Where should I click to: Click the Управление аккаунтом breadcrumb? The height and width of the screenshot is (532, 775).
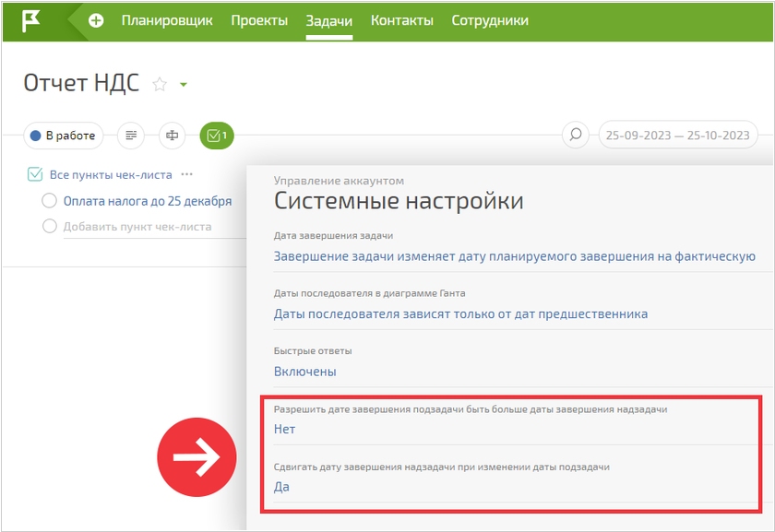pos(340,181)
